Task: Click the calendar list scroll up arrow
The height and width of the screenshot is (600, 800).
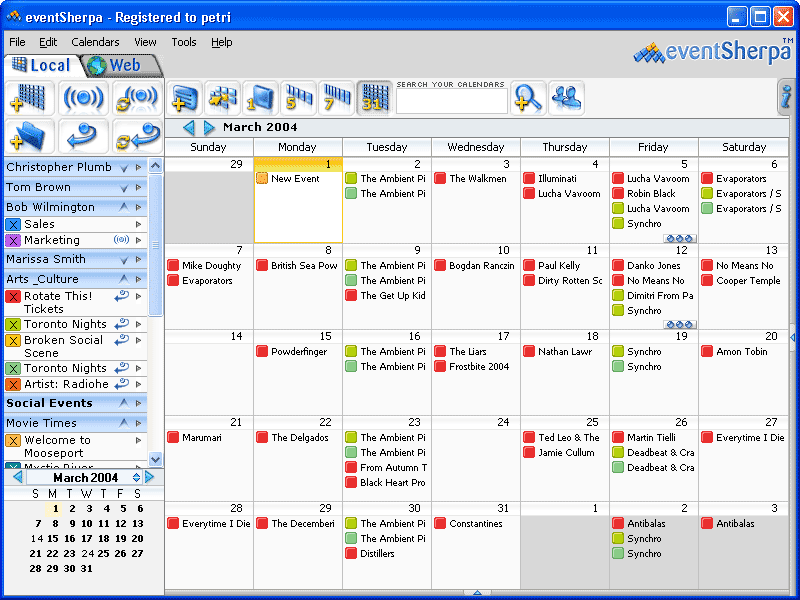Action: pyautogui.click(x=156, y=165)
